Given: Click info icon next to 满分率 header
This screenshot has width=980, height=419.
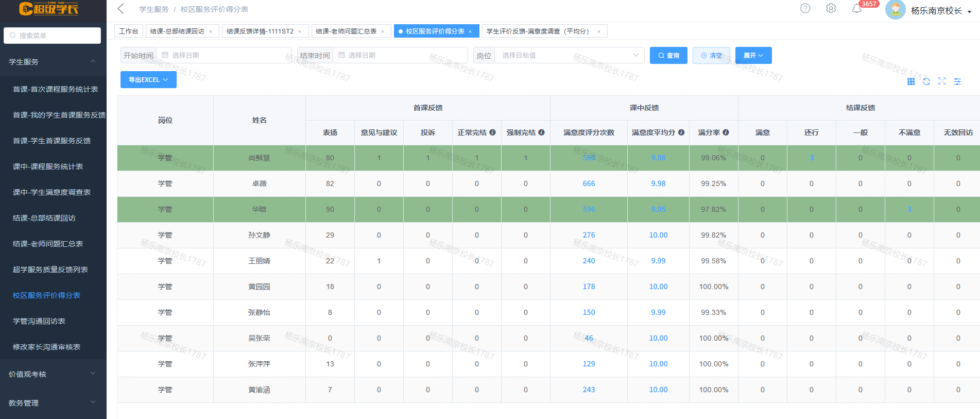Looking at the screenshot, I should click(x=726, y=132).
